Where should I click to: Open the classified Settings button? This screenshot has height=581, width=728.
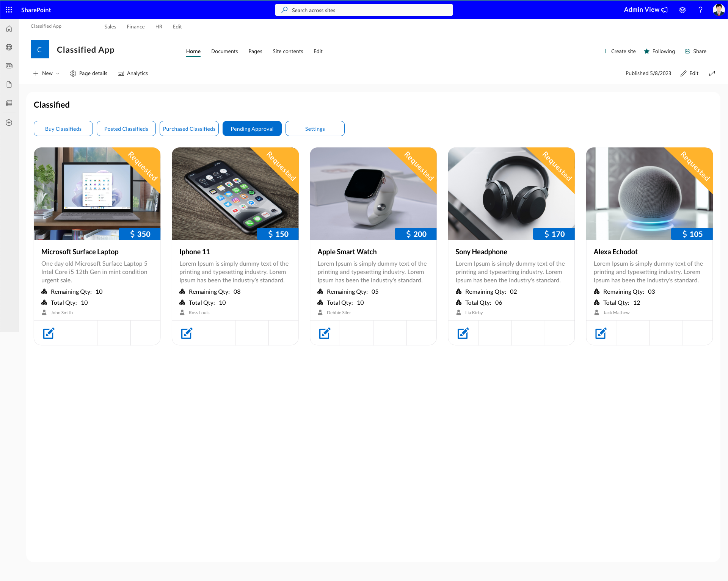coord(315,128)
